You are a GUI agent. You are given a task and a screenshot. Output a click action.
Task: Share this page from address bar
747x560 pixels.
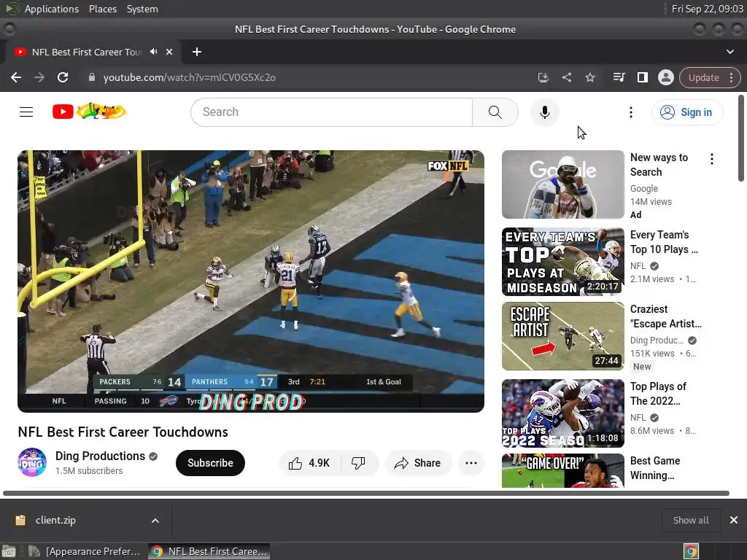566,77
